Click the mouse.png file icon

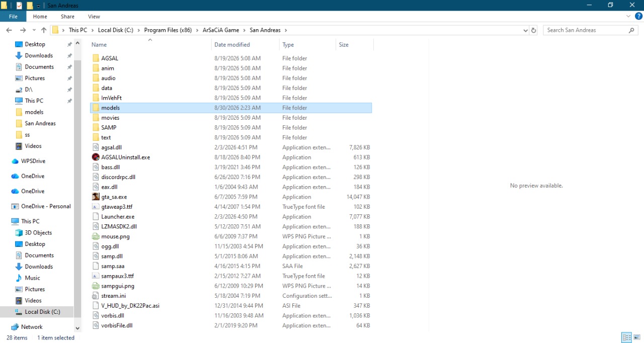coord(96,236)
